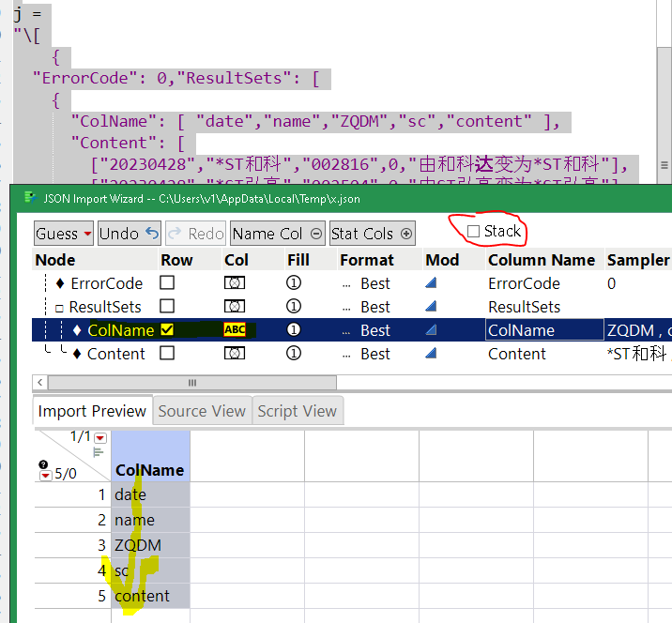Select the ColName node in the tree
The image size is (672, 623).
pyautogui.click(x=120, y=330)
